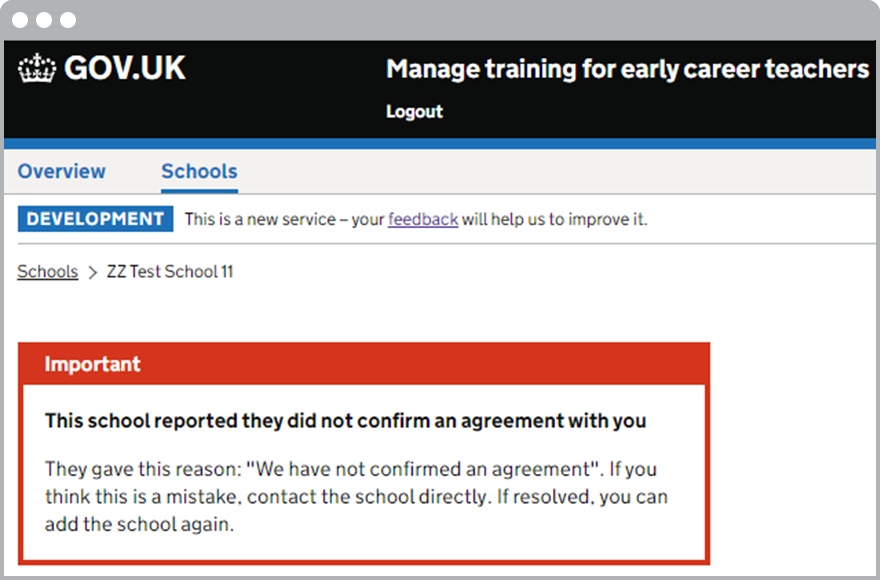Image resolution: width=880 pixels, height=580 pixels.
Task: Click the breadcrumb chevron separator
Action: tap(92, 272)
